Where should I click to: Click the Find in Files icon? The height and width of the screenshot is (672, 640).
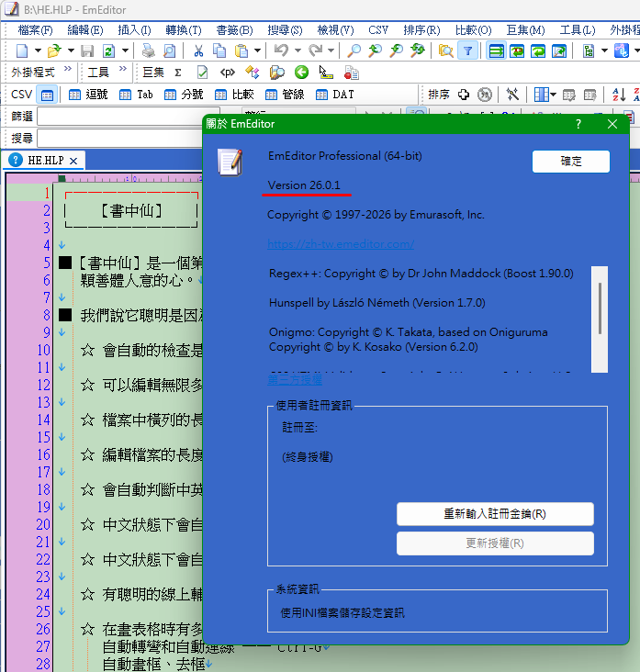[446, 51]
